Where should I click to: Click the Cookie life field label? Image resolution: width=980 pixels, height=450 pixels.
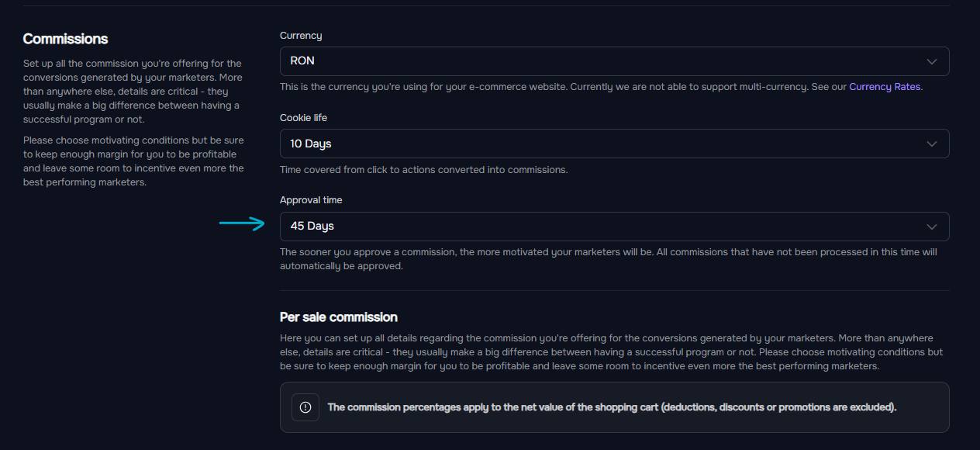(x=304, y=118)
